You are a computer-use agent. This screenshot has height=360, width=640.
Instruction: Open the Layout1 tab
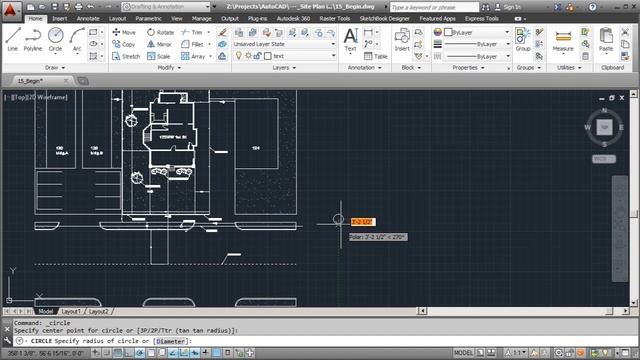[71, 311]
